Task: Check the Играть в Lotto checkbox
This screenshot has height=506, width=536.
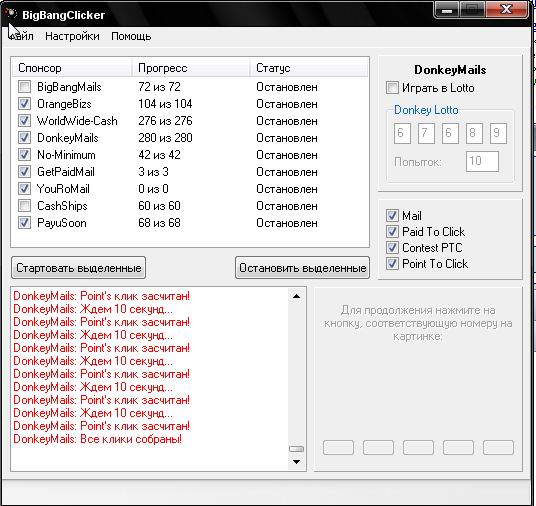Action: click(392, 88)
